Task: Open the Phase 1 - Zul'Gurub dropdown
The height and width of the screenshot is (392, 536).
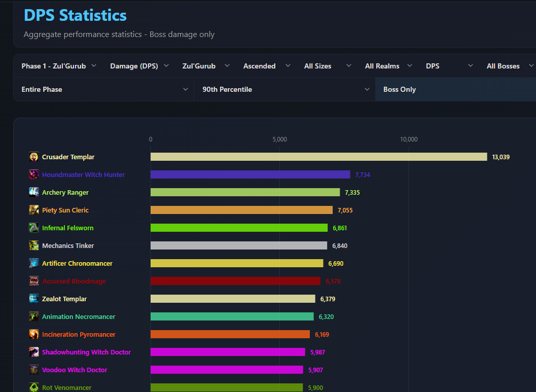Action: pyautogui.click(x=58, y=66)
